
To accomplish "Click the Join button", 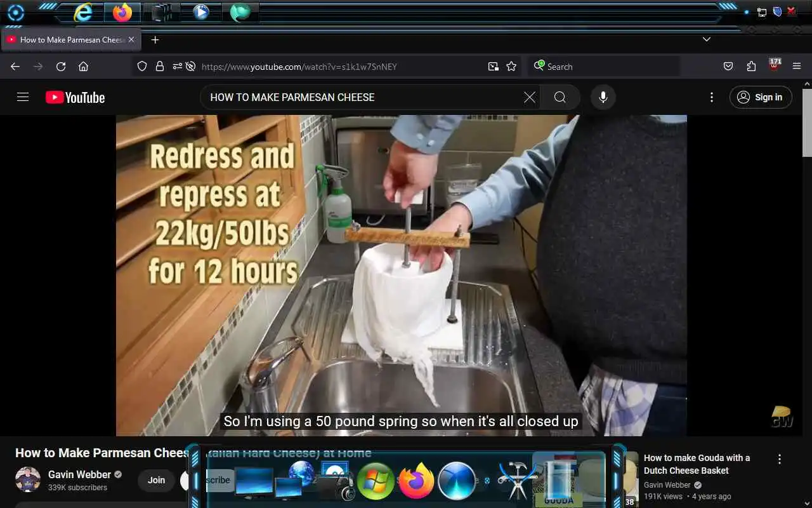I will click(157, 480).
